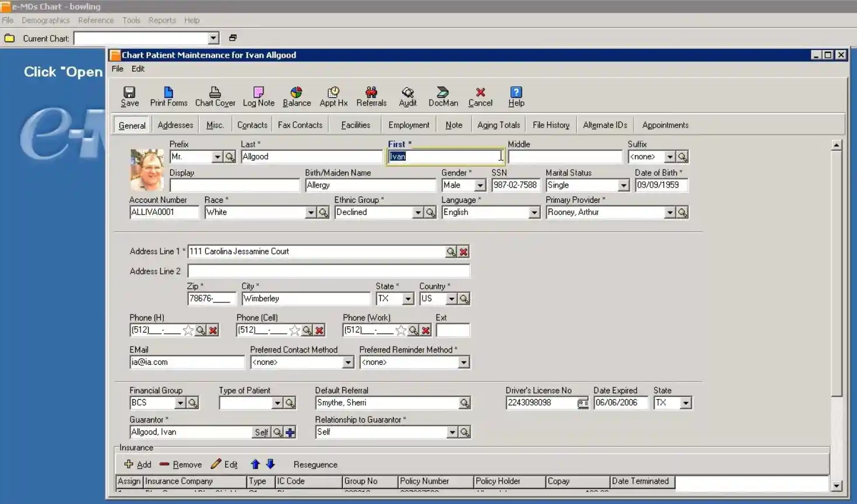Image resolution: width=857 pixels, height=504 pixels.
Task: Expand the Marital Status dropdown
Action: (624, 185)
